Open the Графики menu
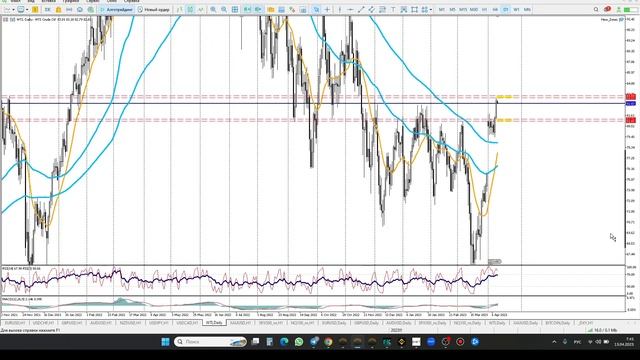Screen dimensions: 640x360 [71, 1]
